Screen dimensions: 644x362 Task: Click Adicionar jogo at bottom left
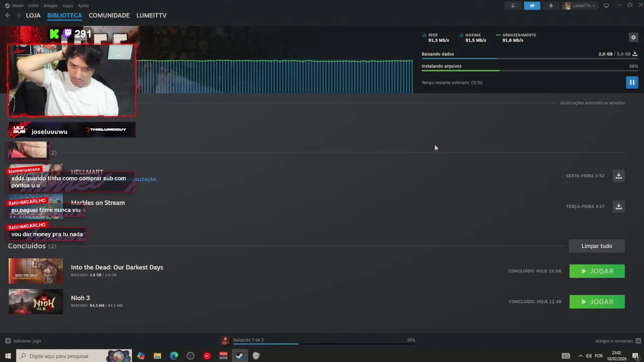click(23, 341)
